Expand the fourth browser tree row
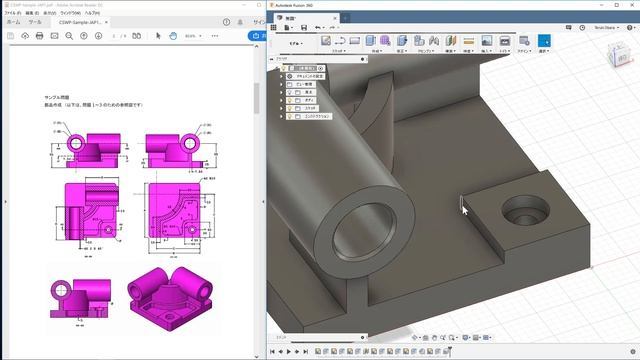The height and width of the screenshot is (360, 640). point(281,92)
